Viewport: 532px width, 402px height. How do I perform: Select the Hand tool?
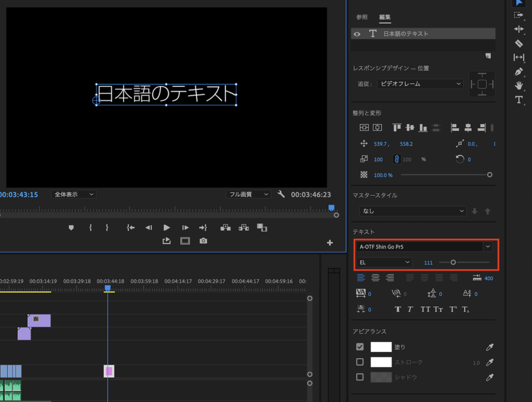pos(518,85)
